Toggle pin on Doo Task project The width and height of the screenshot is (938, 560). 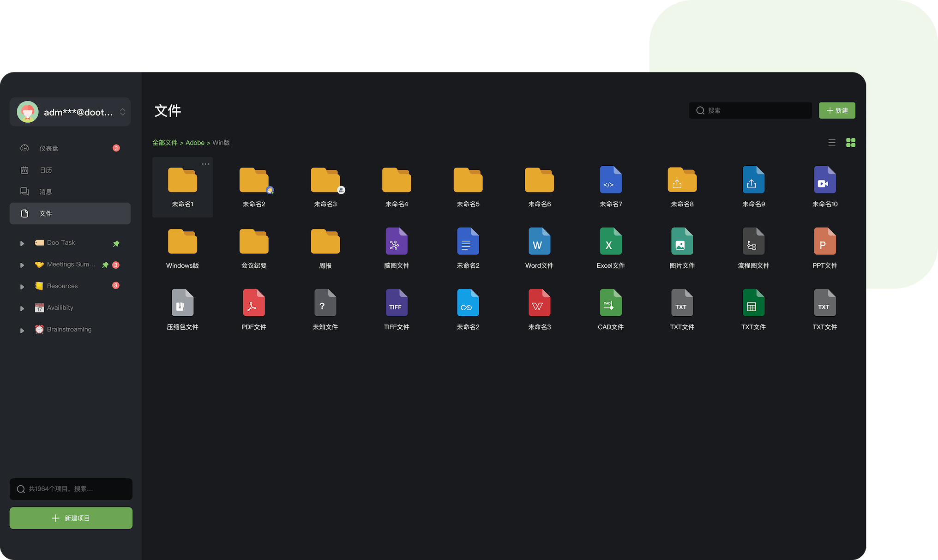[116, 243]
